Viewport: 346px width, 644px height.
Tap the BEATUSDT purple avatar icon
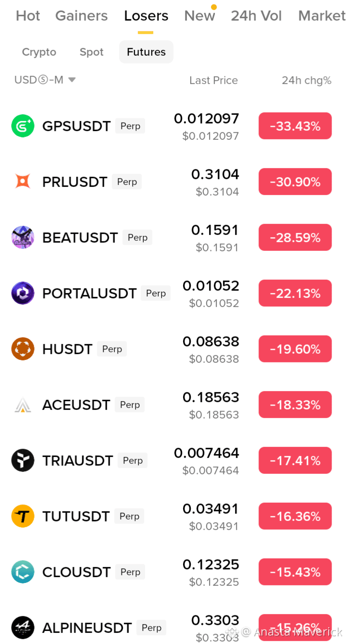23,237
